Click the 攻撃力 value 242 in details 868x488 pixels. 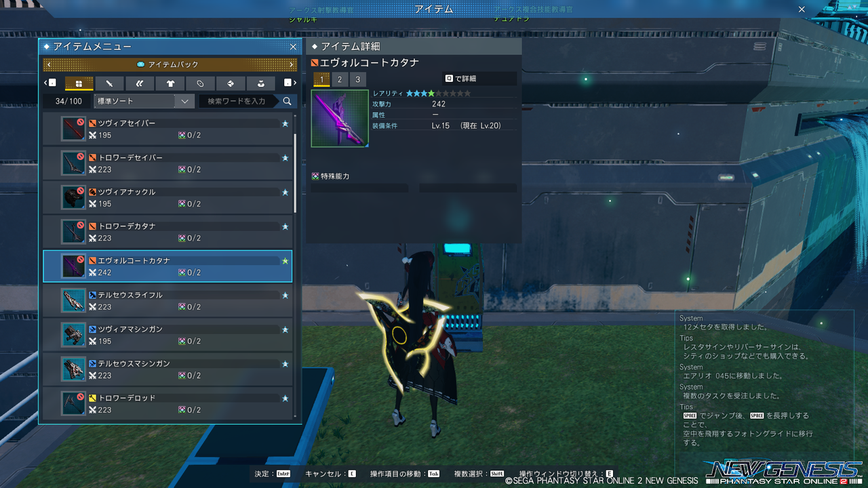pyautogui.click(x=438, y=104)
